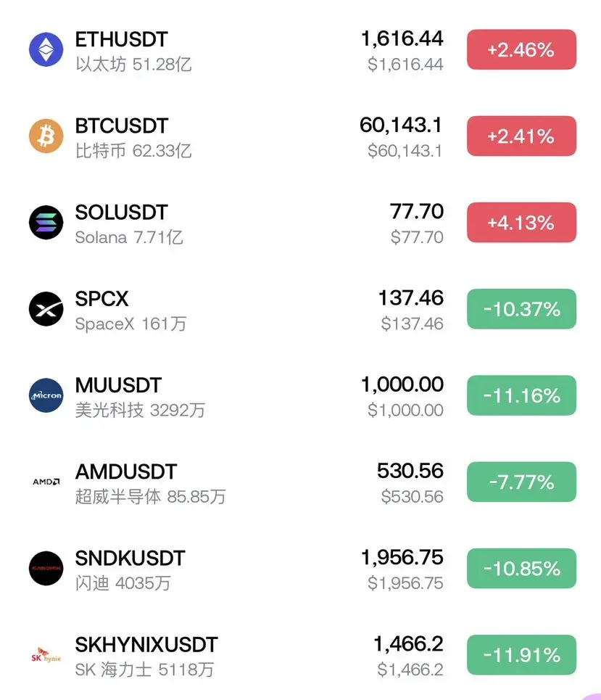Tap the Micron logo icon

(46, 395)
